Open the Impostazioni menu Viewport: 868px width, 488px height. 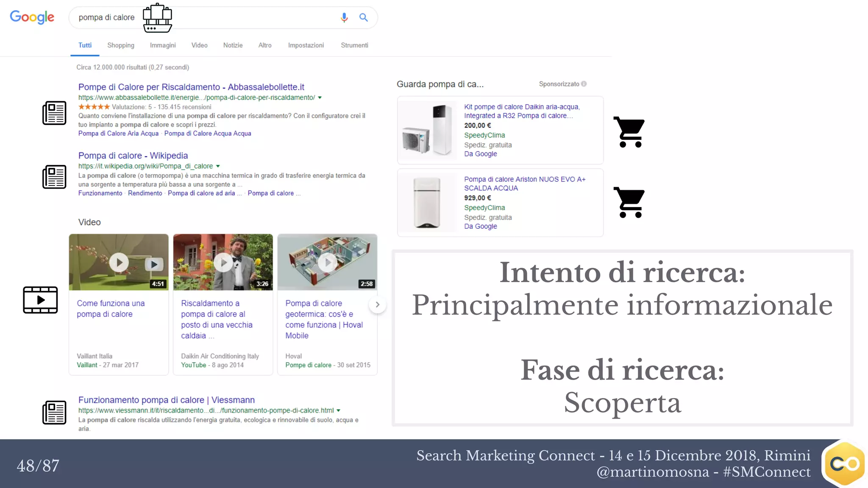click(x=306, y=45)
